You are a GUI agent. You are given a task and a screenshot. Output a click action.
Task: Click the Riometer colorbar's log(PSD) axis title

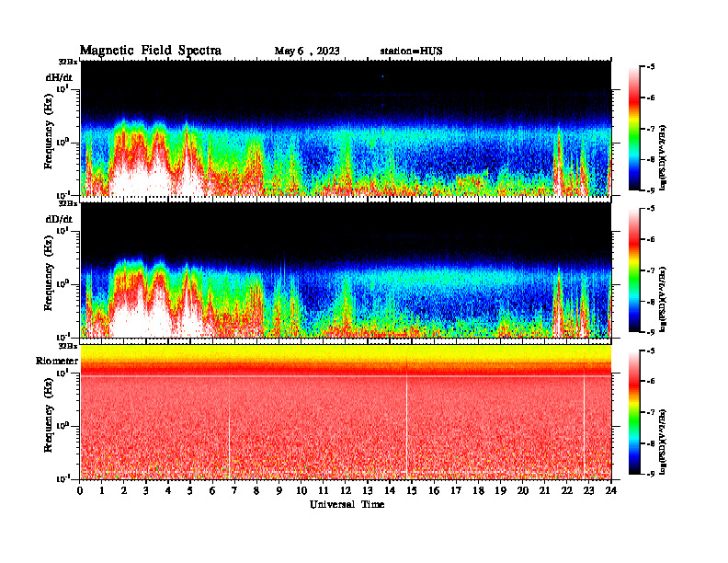(x=664, y=442)
